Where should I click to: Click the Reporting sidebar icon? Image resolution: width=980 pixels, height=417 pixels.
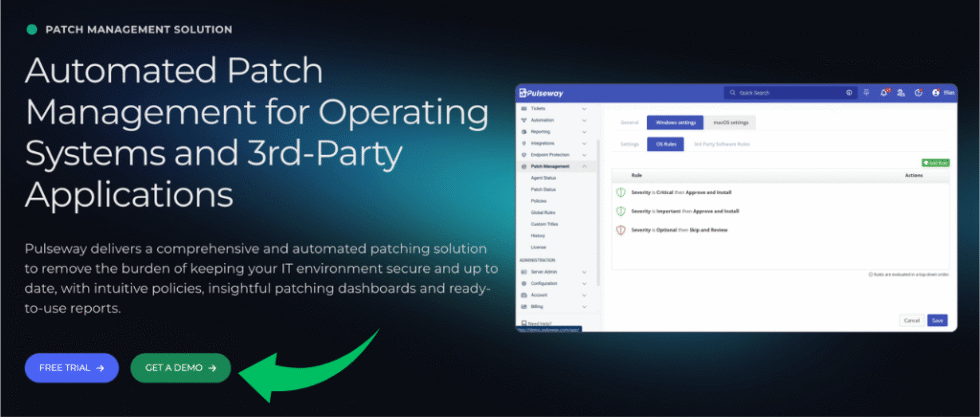[x=524, y=132]
